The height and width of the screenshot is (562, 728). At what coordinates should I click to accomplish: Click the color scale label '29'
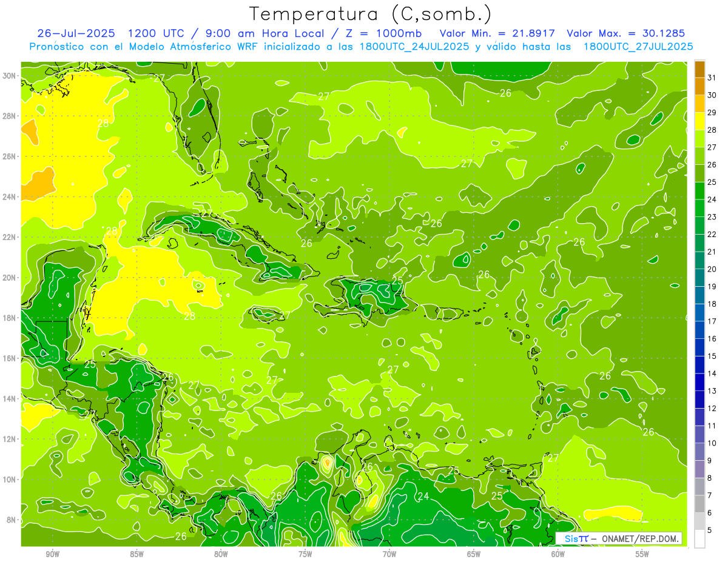click(712, 113)
